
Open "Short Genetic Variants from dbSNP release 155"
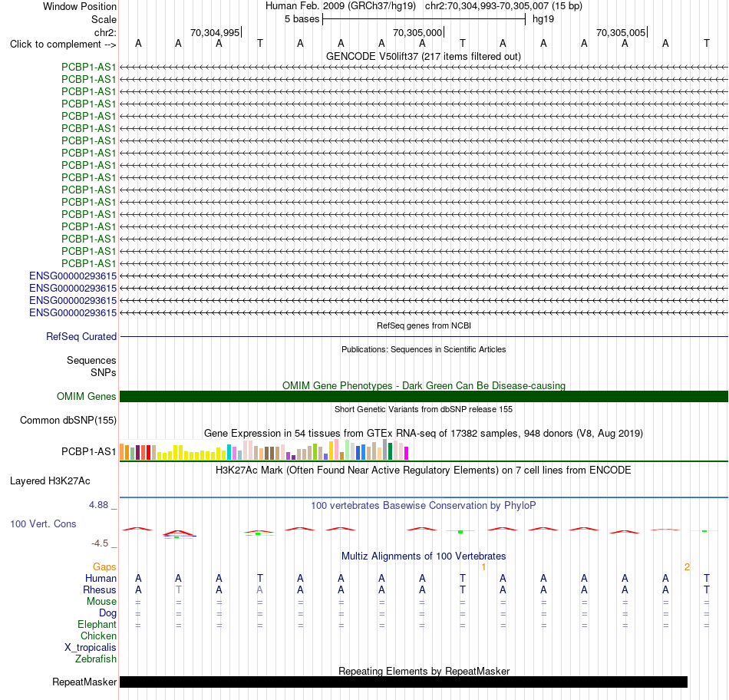(x=424, y=409)
